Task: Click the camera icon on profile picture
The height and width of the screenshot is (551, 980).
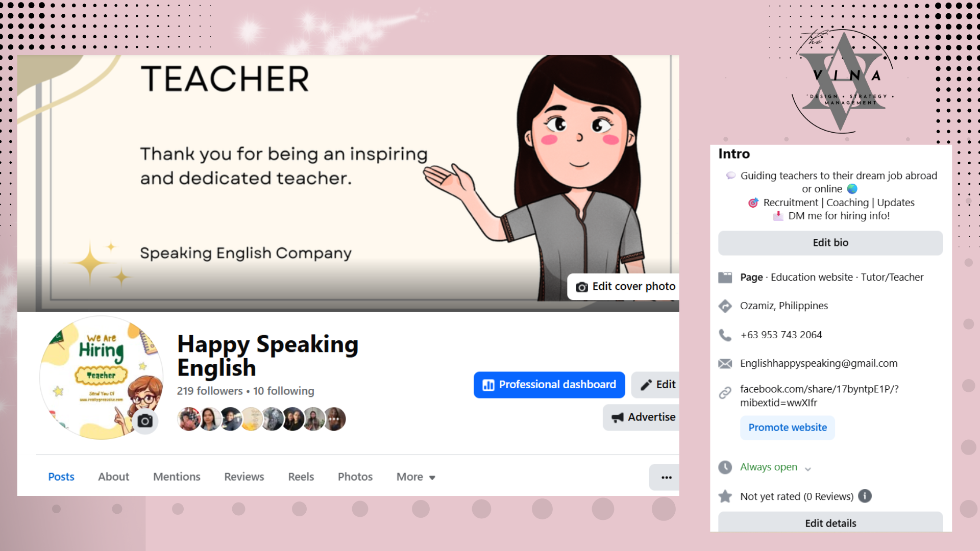Action: (145, 421)
